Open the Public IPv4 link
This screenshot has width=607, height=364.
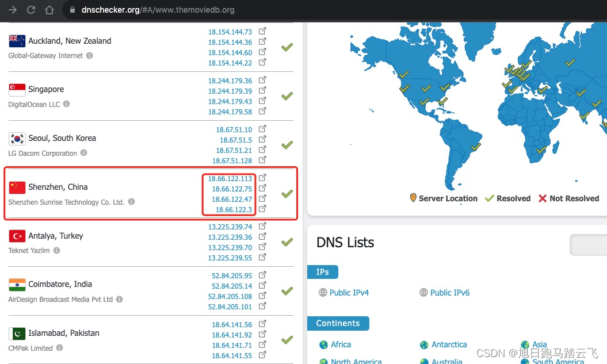coord(349,293)
